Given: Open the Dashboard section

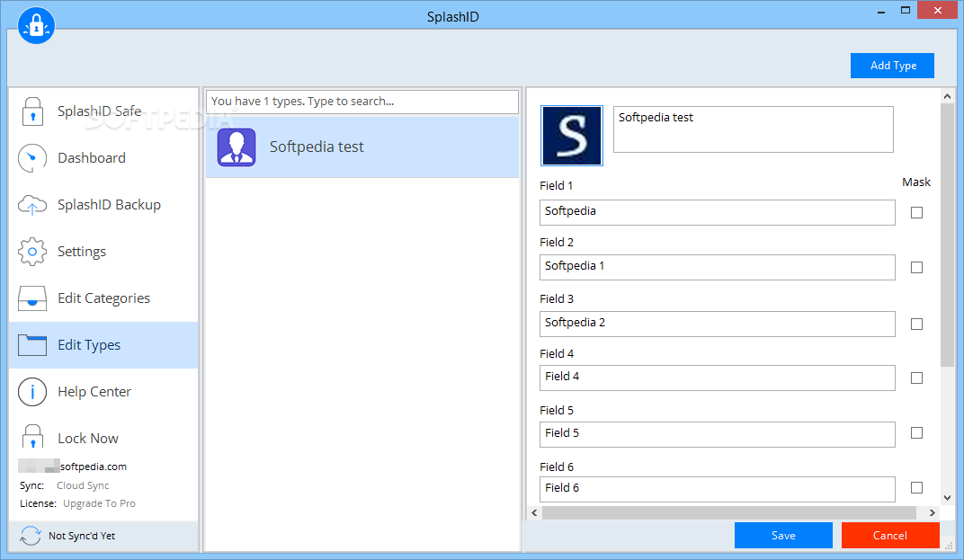Looking at the screenshot, I should click(x=92, y=158).
